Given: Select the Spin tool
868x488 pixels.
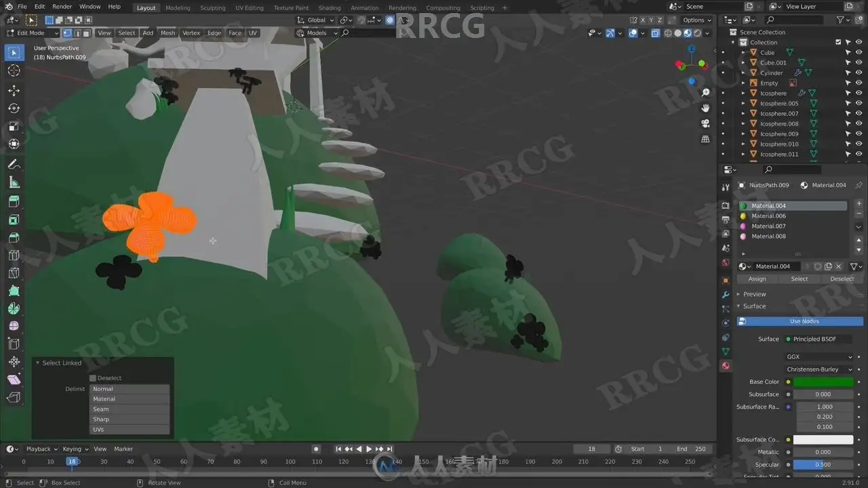Looking at the screenshot, I should pyautogui.click(x=14, y=308).
